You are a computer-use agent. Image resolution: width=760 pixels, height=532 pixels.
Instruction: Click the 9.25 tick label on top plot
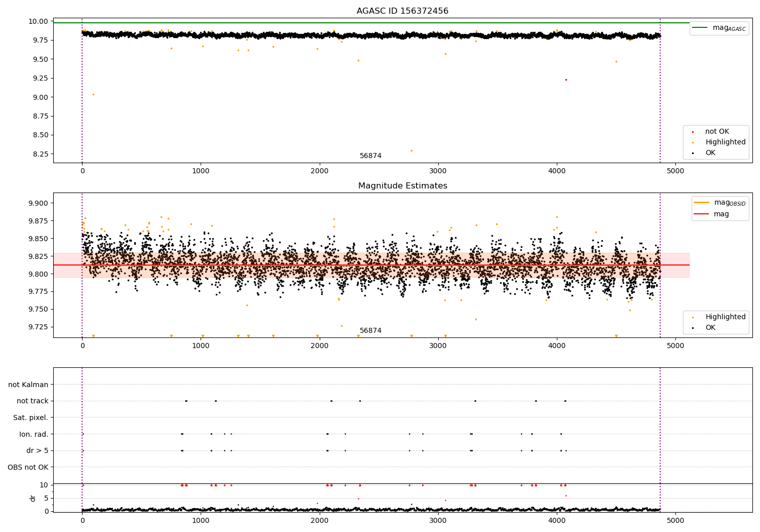pyautogui.click(x=40, y=78)
